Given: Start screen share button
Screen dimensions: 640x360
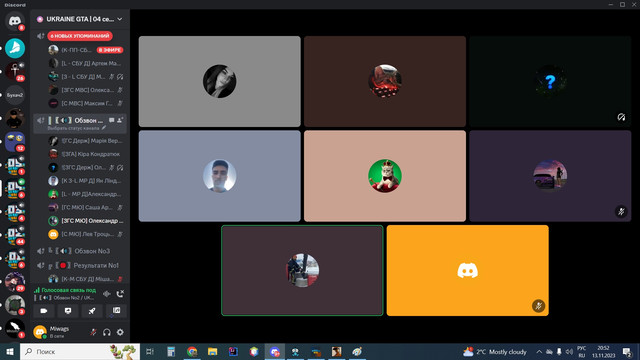Looking at the screenshot, I should [x=68, y=311].
